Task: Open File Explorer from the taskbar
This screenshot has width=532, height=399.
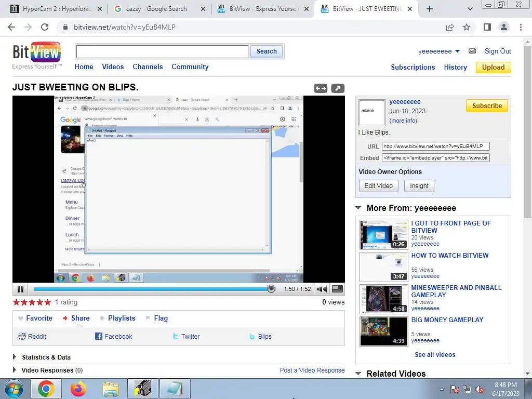Action: pos(111,389)
